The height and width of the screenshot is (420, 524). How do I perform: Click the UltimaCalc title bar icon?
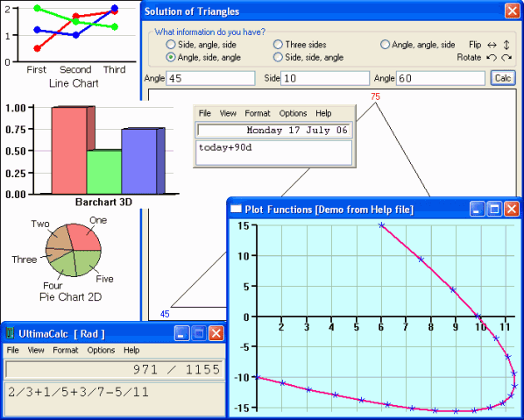[x=11, y=333]
